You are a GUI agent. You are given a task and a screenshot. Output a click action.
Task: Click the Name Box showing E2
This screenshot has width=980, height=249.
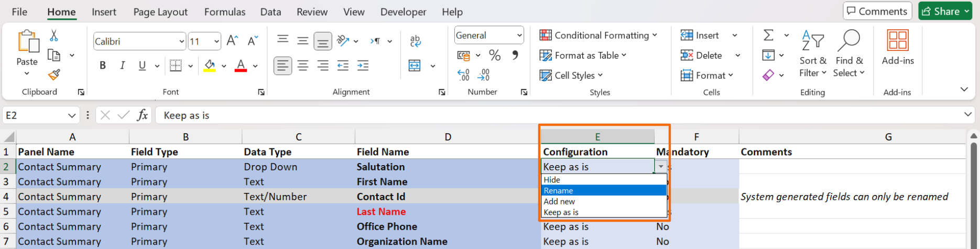(34, 115)
